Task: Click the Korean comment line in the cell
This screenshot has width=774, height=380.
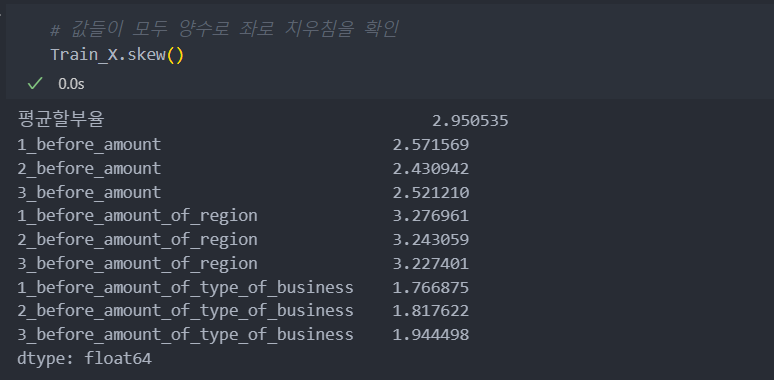Action: 224,29
